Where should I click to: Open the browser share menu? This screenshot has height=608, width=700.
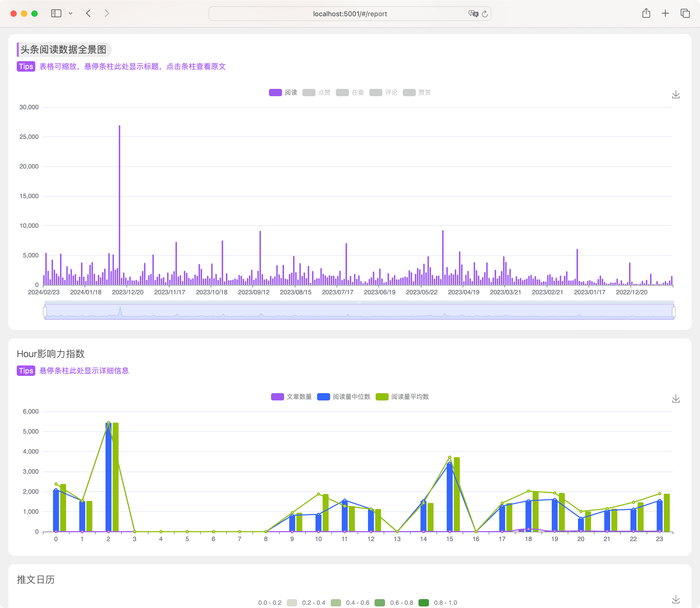[646, 14]
